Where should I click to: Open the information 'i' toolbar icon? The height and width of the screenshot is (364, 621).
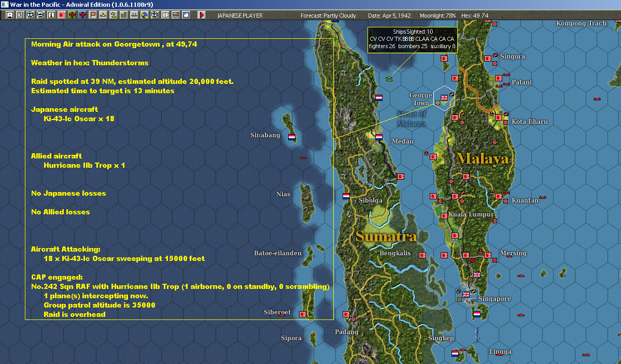click(51, 15)
